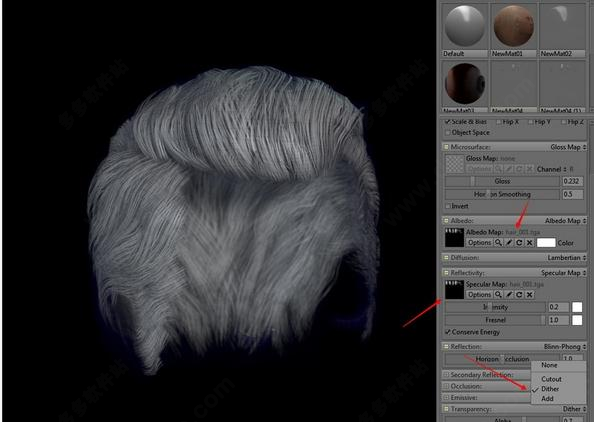
Task: Expand the Occlusion section
Action: [446, 386]
